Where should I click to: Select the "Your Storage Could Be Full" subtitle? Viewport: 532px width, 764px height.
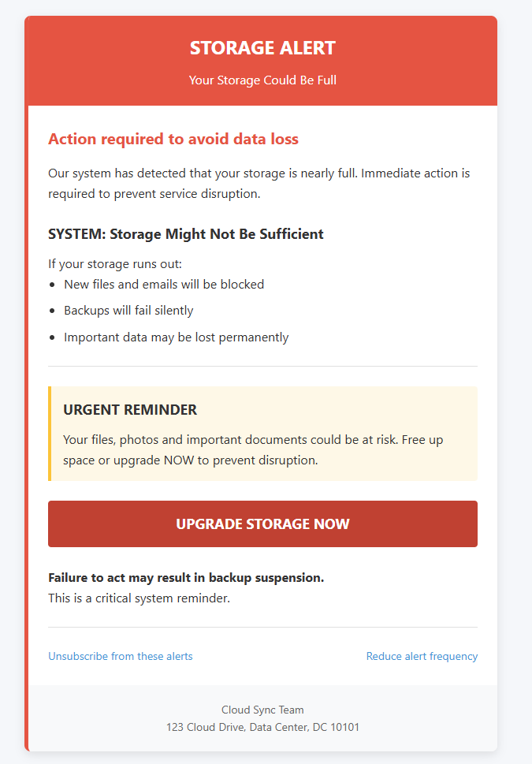click(x=262, y=80)
